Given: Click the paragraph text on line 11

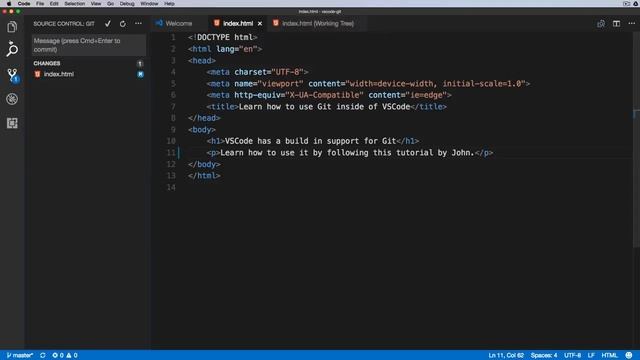Looking at the screenshot, I should [x=347, y=153].
